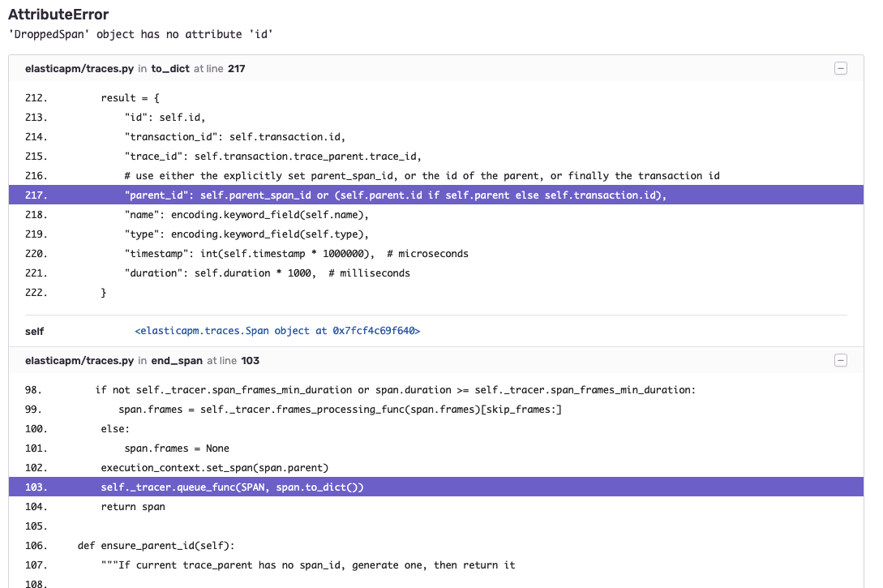Click the end_span function name

coord(177,360)
